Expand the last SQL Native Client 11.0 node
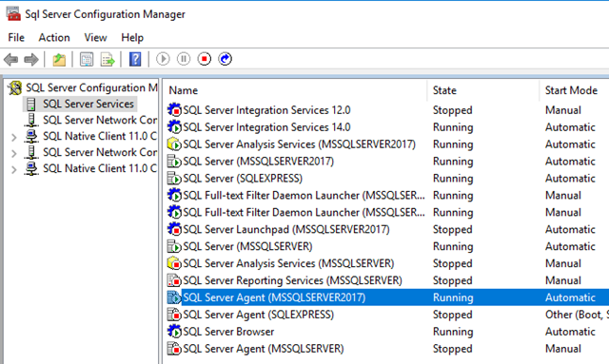The height and width of the screenshot is (364, 609). point(14,169)
